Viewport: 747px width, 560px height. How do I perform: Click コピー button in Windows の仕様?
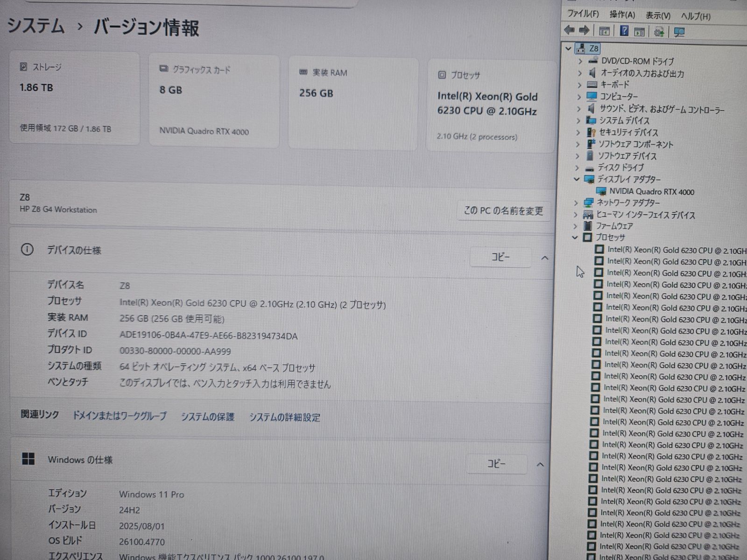pyautogui.click(x=496, y=464)
